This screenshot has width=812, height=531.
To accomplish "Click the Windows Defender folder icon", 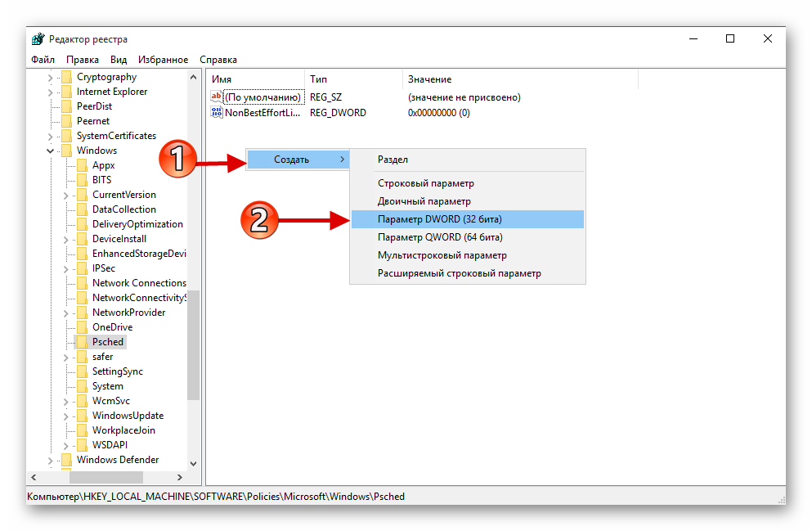I will [x=67, y=460].
